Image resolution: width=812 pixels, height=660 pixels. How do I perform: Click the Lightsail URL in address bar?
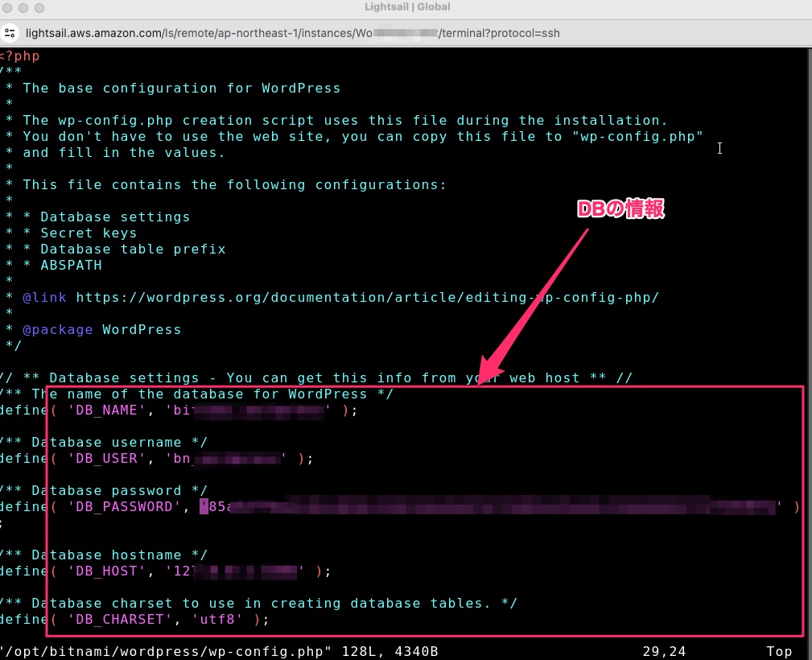[x=293, y=33]
